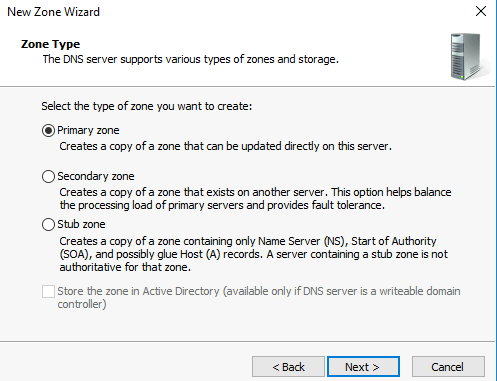This screenshot has width=497, height=381.
Task: Close the wizard with the X button
Action: pos(481,11)
